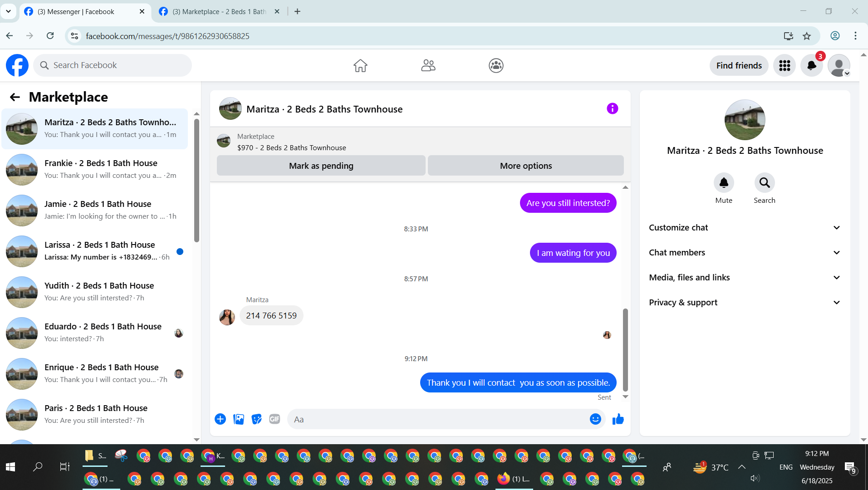Expand Privacy & support section
The image size is (868, 490).
[x=745, y=303]
